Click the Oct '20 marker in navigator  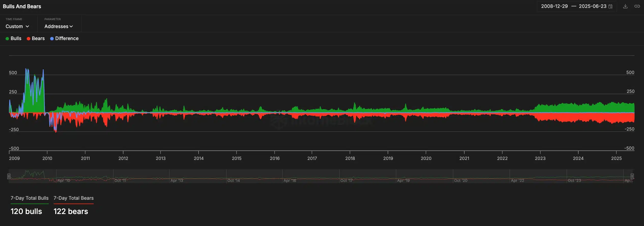[x=461, y=181]
